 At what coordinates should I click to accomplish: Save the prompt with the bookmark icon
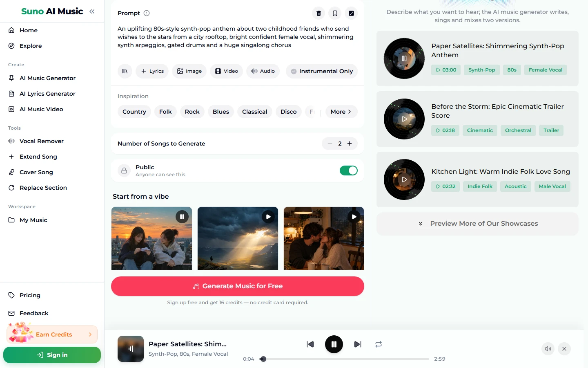coord(335,13)
